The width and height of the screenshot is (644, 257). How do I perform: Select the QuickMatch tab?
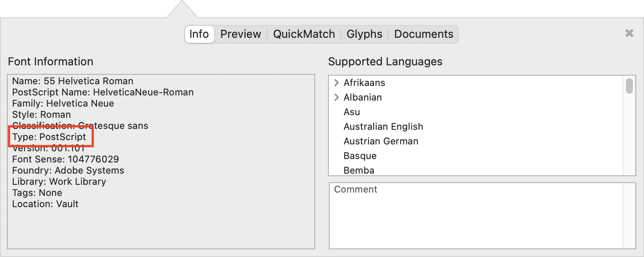click(304, 34)
